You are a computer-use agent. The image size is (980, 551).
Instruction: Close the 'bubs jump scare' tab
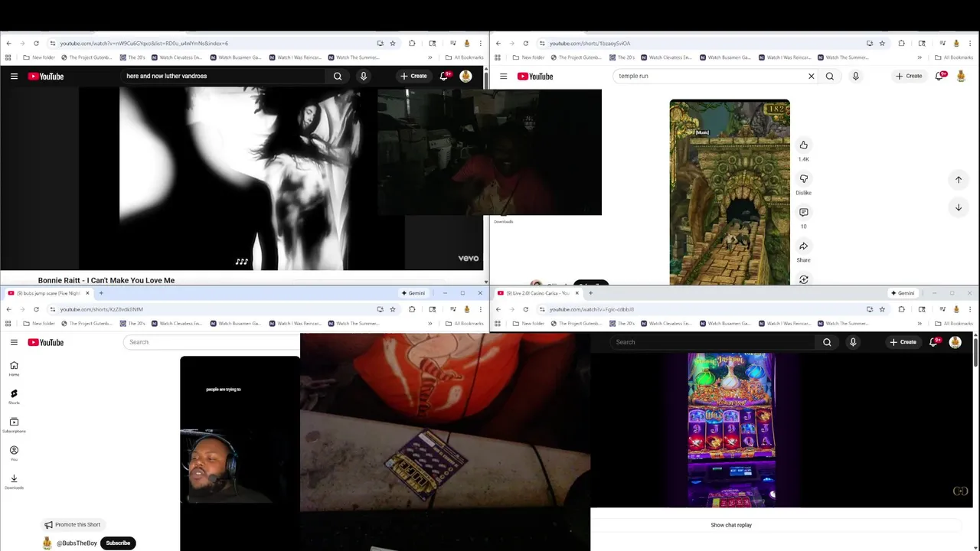(87, 293)
